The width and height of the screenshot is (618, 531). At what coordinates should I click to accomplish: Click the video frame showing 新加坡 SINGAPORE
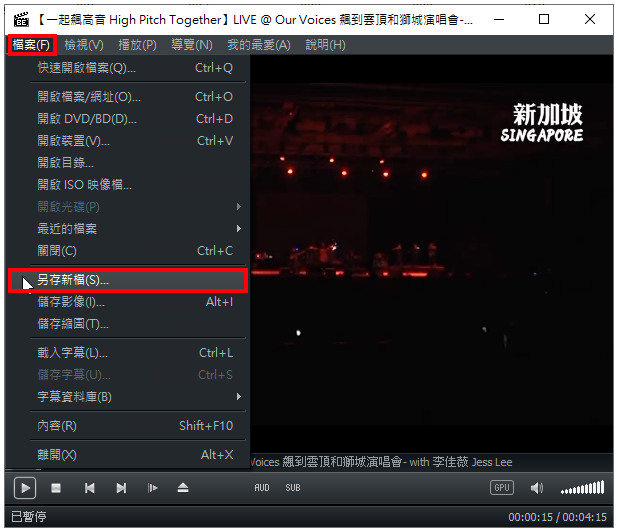(x=432, y=254)
